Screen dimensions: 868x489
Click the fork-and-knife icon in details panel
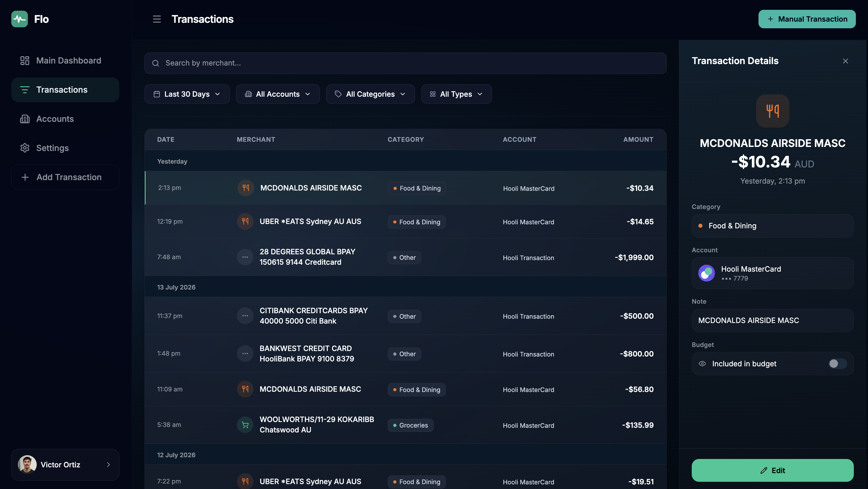click(772, 111)
